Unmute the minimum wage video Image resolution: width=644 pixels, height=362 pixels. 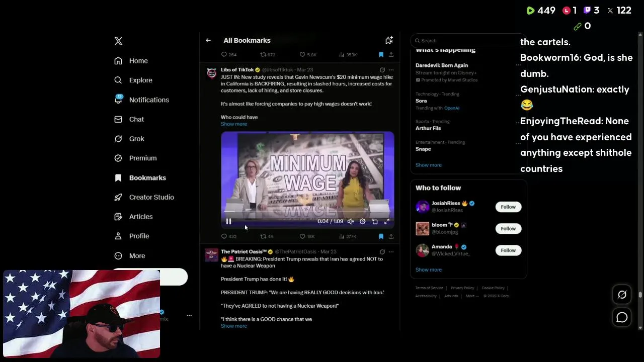click(351, 221)
